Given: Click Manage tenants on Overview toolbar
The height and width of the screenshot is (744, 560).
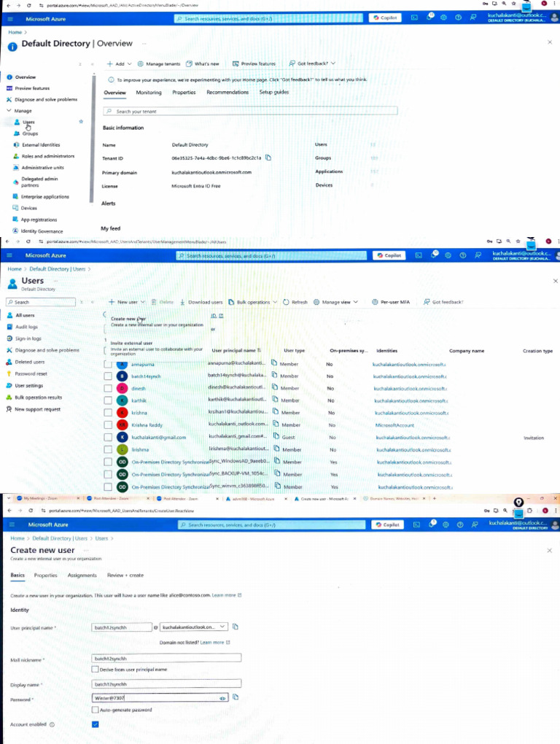Looking at the screenshot, I should click(159, 63).
